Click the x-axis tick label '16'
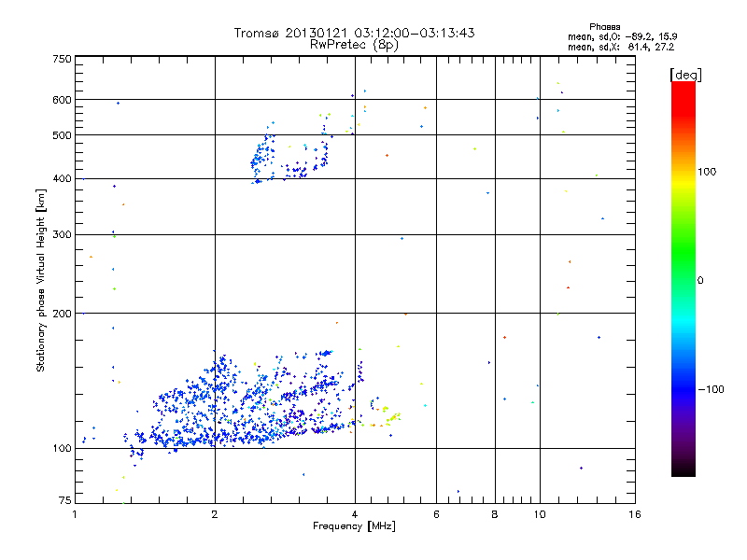This screenshot has height=560, width=747. click(635, 514)
